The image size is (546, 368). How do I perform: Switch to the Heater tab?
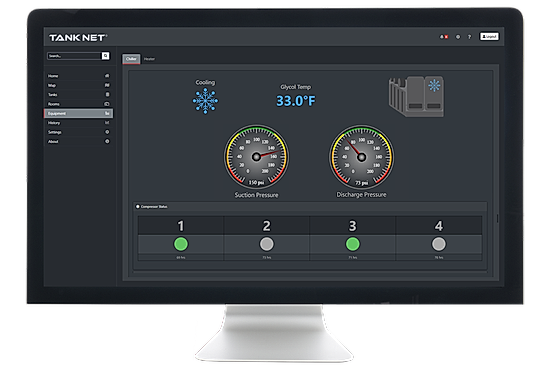[x=149, y=59]
